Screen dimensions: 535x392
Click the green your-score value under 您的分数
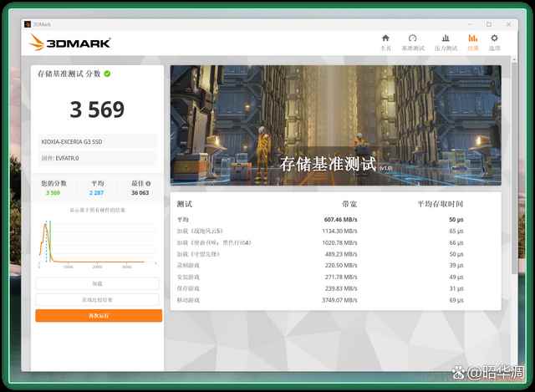pos(53,193)
